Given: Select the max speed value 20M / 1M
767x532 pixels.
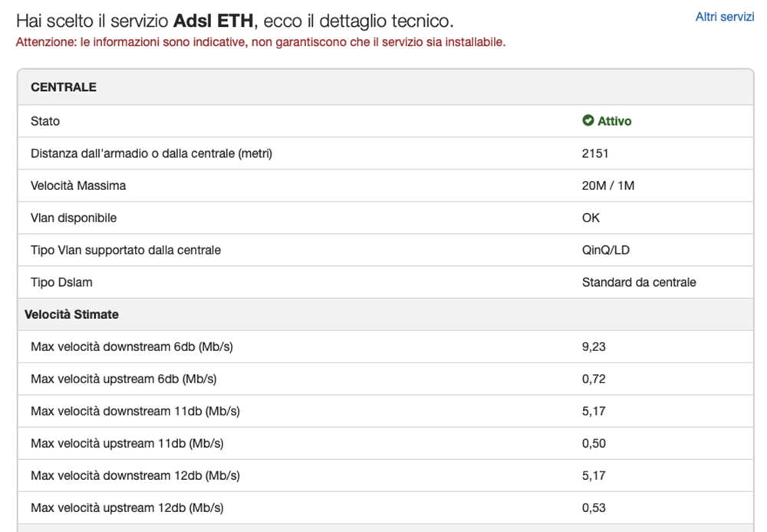Looking at the screenshot, I should click(x=608, y=186).
